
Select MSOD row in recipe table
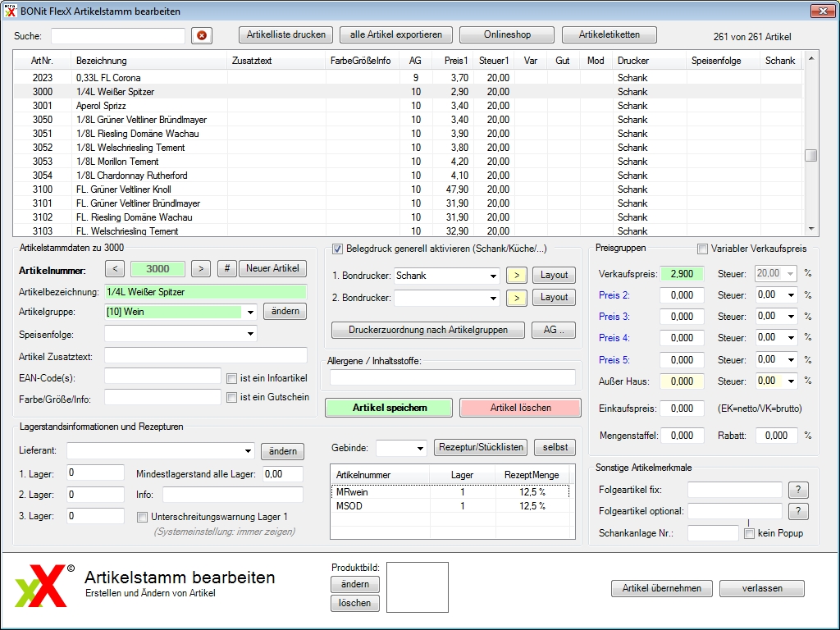450,505
